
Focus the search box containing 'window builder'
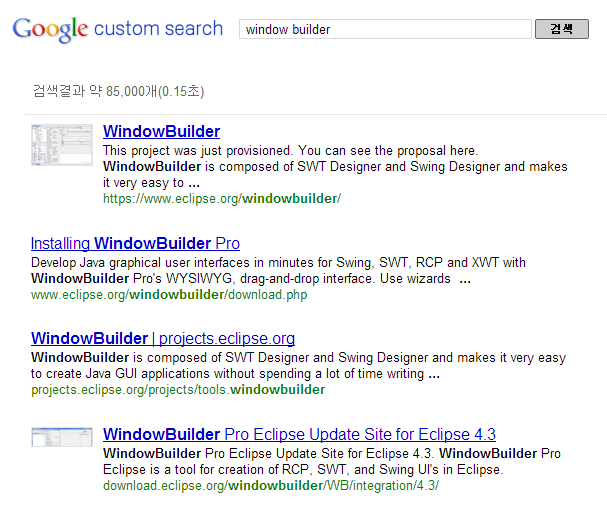[385, 29]
